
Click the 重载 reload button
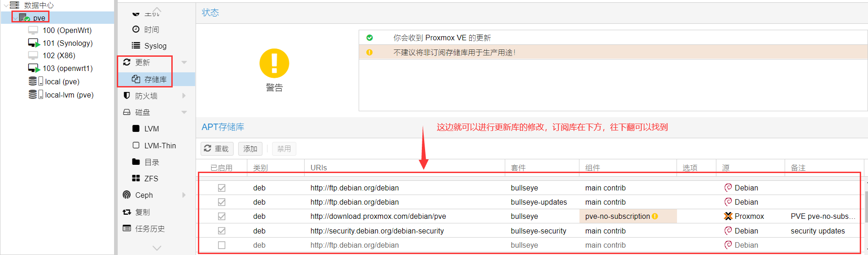coord(217,149)
